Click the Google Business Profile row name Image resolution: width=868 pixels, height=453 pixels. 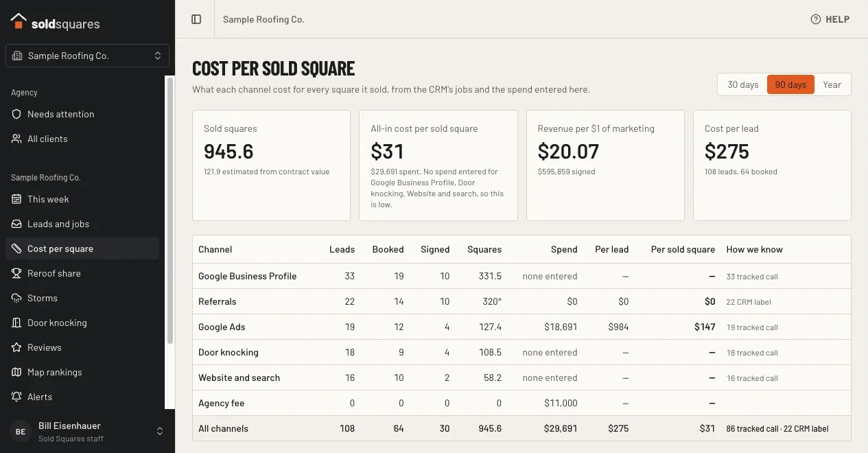248,276
